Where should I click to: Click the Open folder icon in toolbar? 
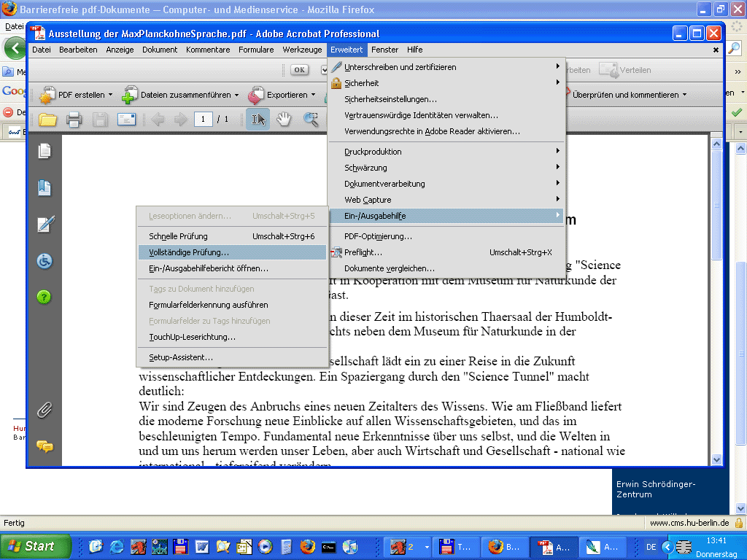pos(47,120)
